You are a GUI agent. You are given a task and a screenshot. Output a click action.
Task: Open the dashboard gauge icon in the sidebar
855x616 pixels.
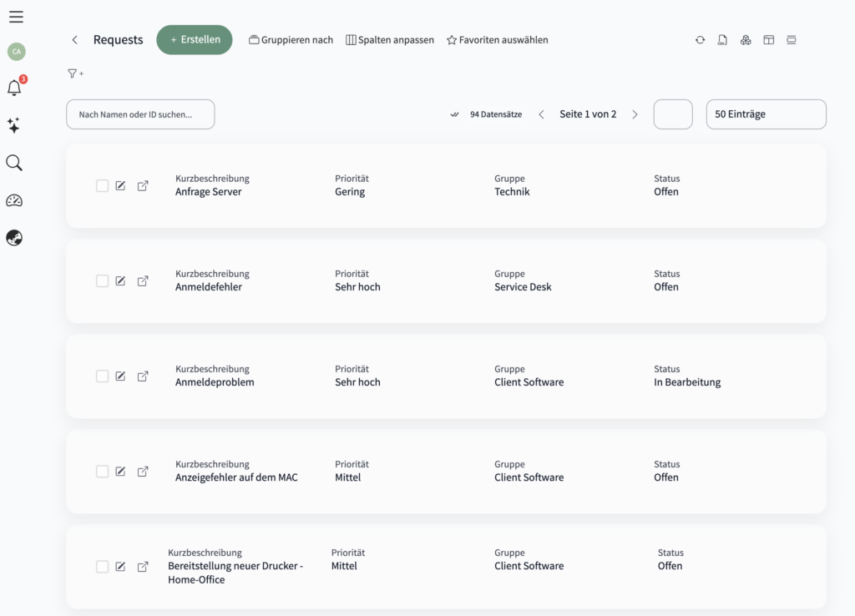tap(14, 200)
